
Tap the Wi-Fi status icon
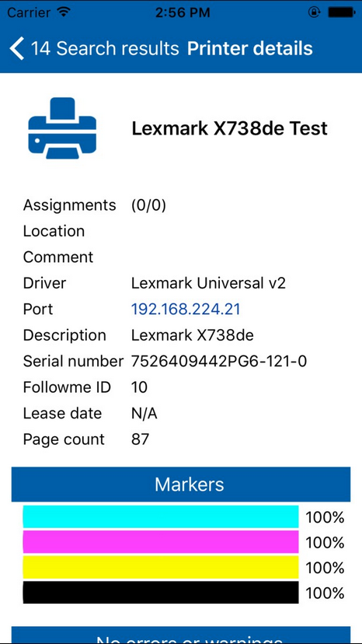(x=64, y=12)
